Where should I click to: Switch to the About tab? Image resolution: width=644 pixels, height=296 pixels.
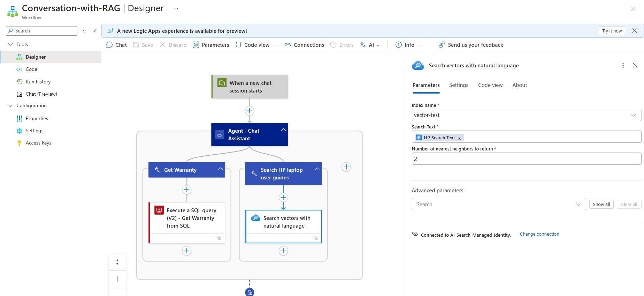pyautogui.click(x=519, y=85)
